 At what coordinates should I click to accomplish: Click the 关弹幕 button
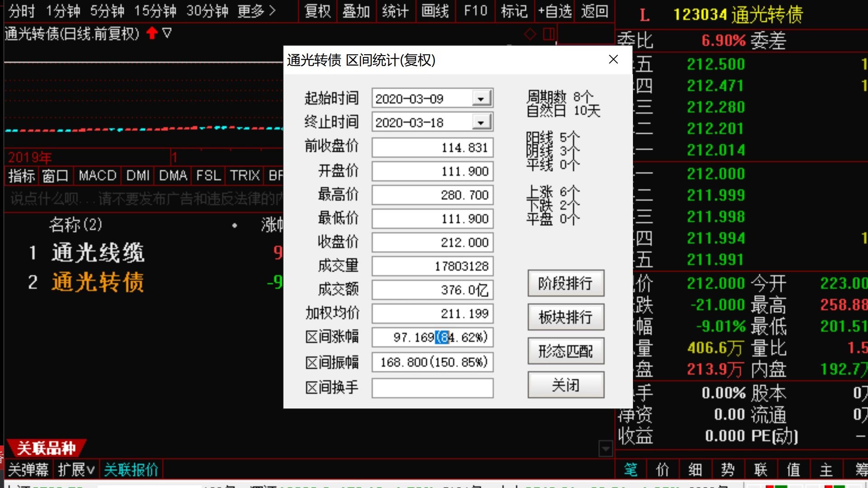28,470
